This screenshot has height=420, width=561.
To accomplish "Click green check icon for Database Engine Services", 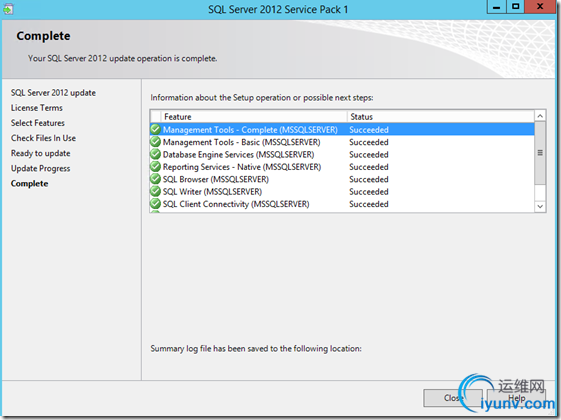I will click(155, 154).
